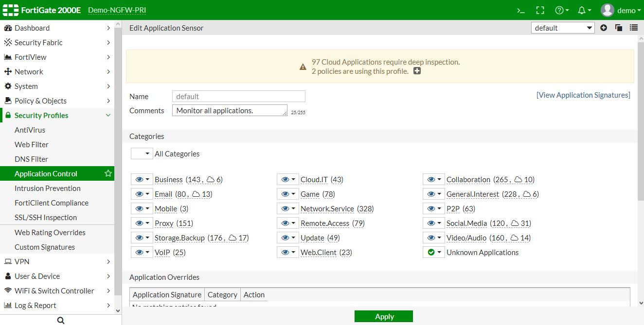Click the Log & Report chart icon

click(8, 305)
